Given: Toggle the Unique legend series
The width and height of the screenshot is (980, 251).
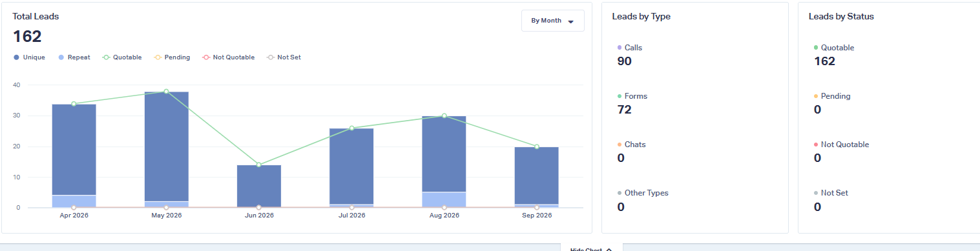Looking at the screenshot, I should (x=29, y=57).
